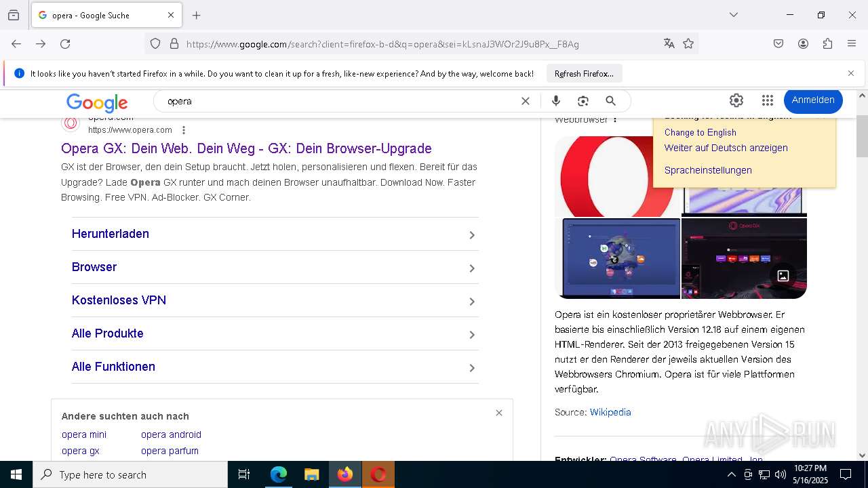The image size is (868, 488).
Task: Search for opera gx suggestion
Action: [80, 451]
